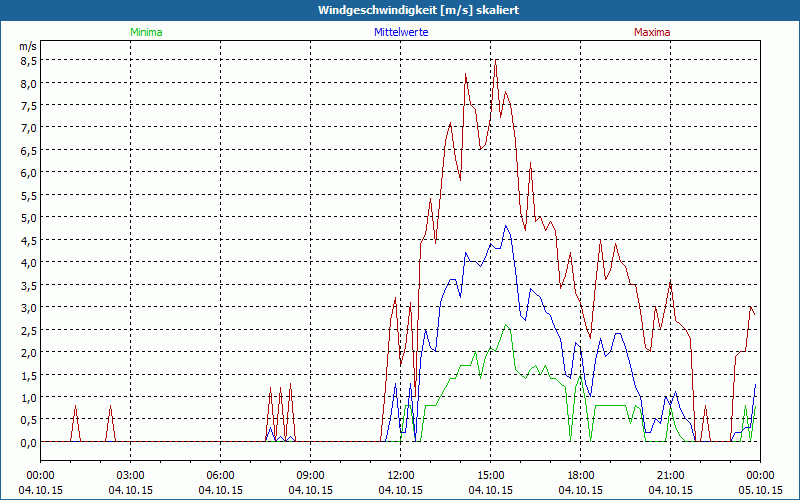Click the 5,0 y-axis value
The height and width of the screenshot is (500, 800).
(x=28, y=218)
